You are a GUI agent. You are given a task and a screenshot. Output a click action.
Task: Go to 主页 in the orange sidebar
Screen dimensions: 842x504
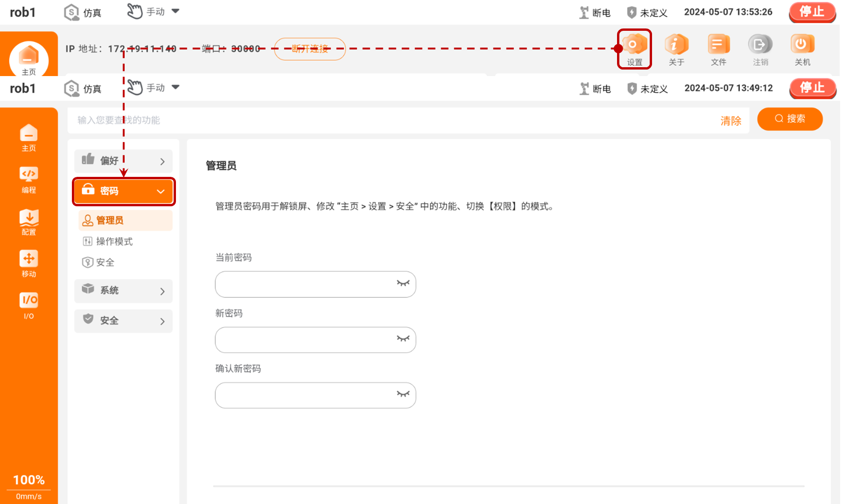(x=28, y=138)
